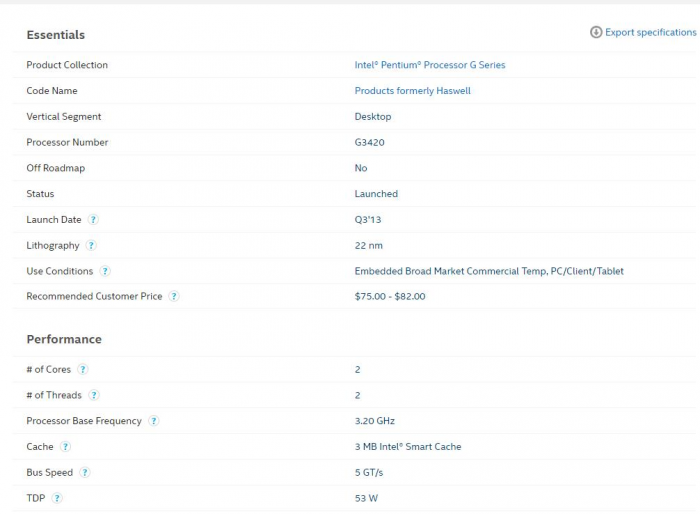Viewport: 700px width, 514px height.
Task: Click the Bus Speed help icon
Action: [x=85, y=473]
